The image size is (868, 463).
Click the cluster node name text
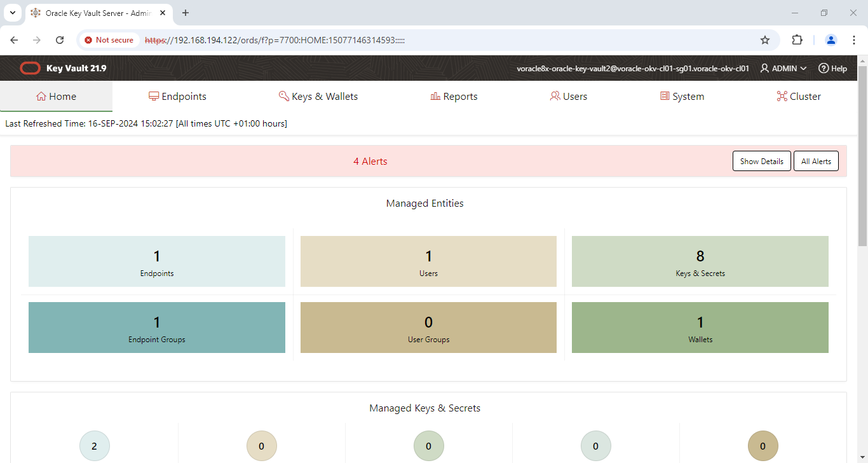633,68
